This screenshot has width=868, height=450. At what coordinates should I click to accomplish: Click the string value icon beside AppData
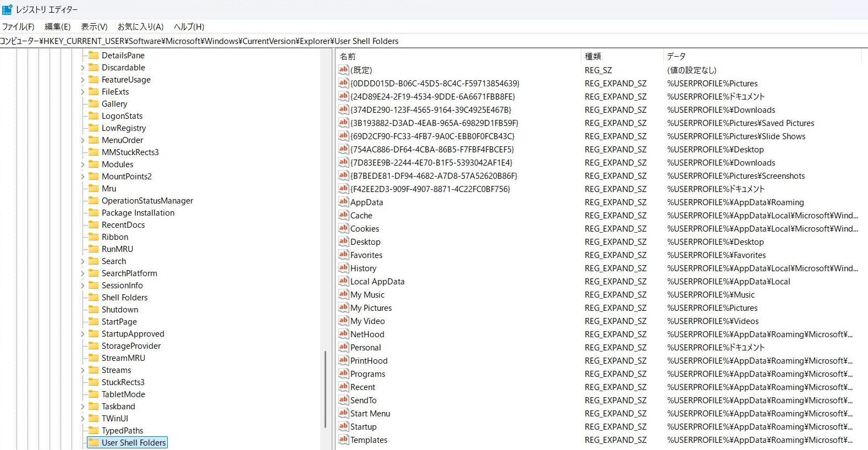(x=343, y=202)
